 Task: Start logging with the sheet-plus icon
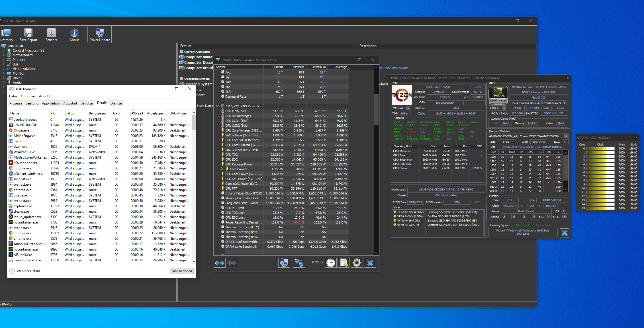344,263
